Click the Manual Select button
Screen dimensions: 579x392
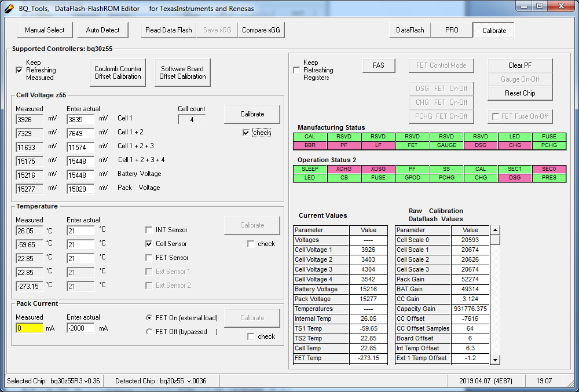45,30
